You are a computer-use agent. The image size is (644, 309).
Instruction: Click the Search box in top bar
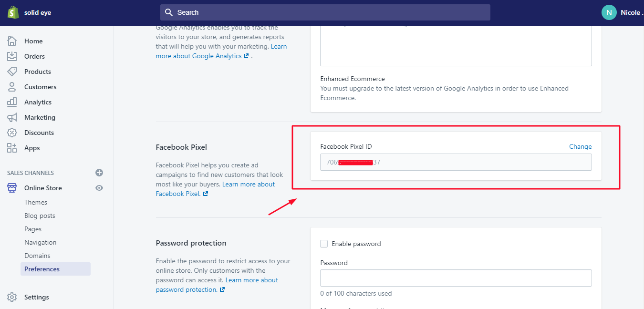325,12
